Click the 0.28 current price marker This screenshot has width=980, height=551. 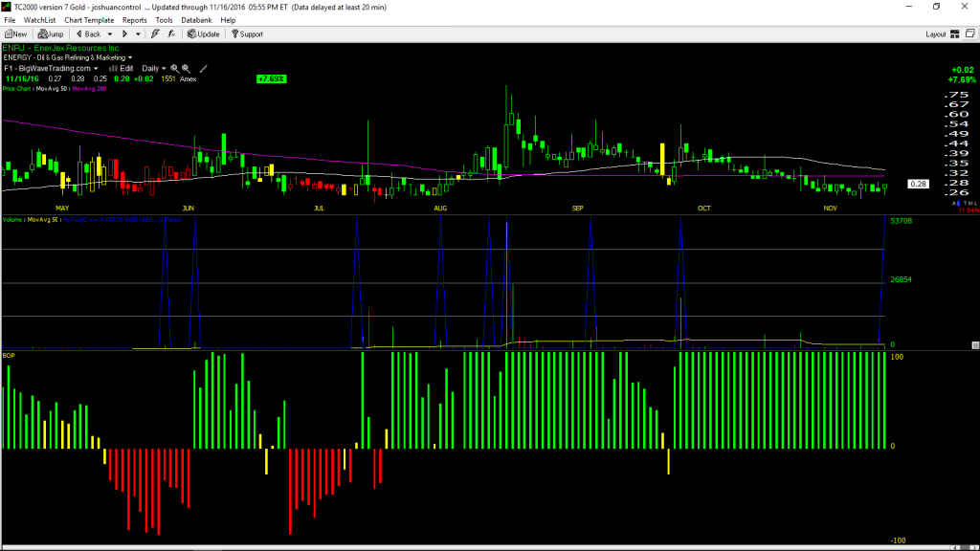tap(918, 184)
